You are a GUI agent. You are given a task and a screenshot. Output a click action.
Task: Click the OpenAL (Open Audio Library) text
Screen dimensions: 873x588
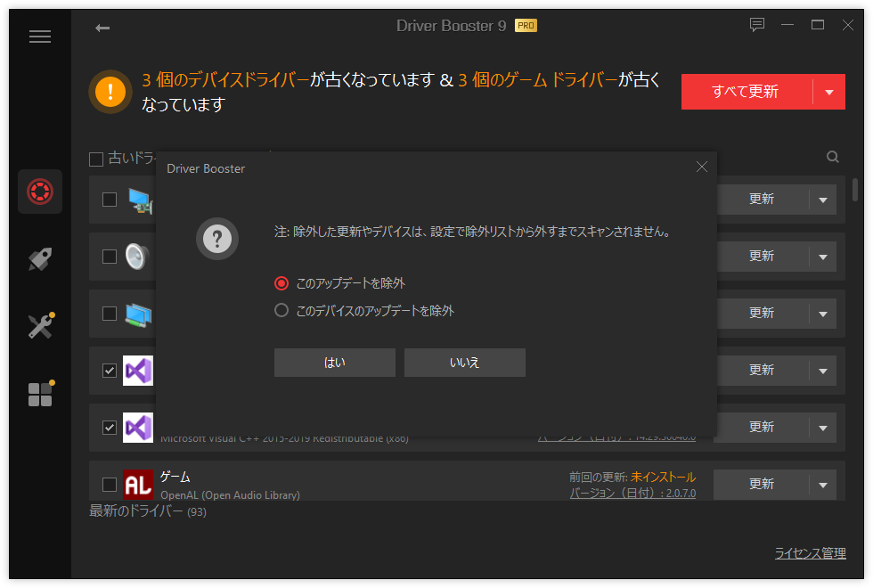(230, 495)
